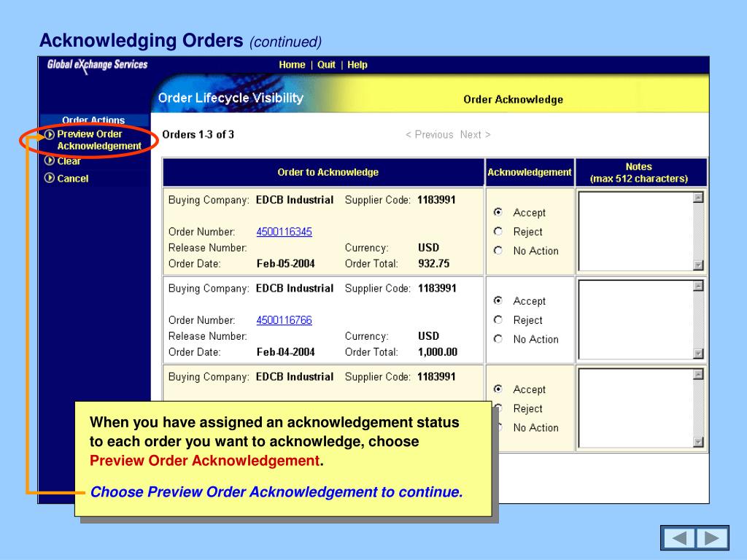The height and width of the screenshot is (560, 747).
Task: Click the Order to Acknowledge column header
Action: tap(323, 172)
